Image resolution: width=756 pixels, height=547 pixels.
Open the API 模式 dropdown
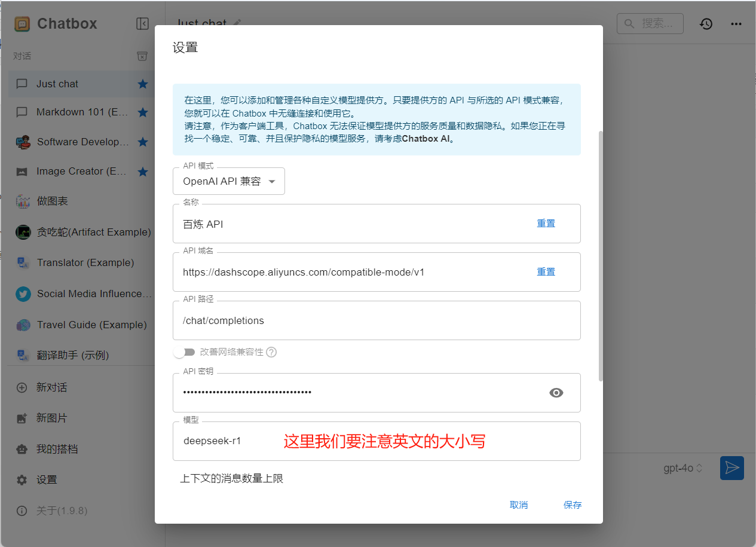tap(229, 181)
